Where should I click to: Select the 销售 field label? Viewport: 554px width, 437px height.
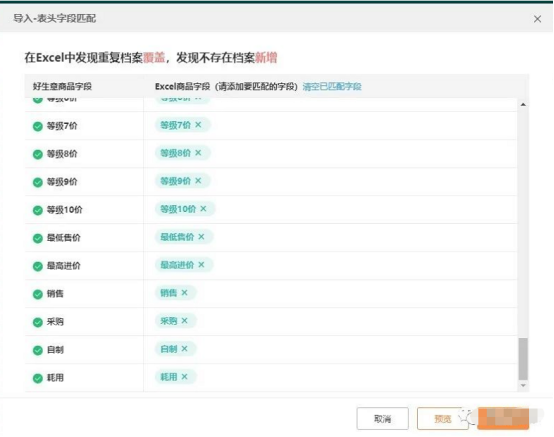[55, 294]
